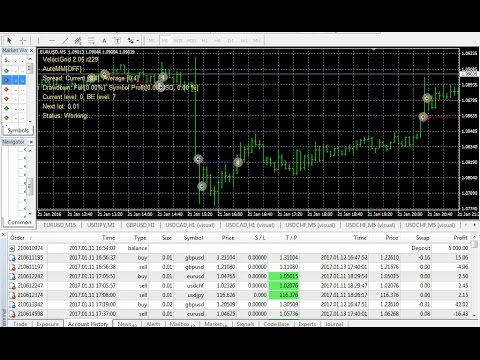Switch to GBPUSD,H1 chart tab
This screenshot has width=480, height=360.
tap(140, 225)
